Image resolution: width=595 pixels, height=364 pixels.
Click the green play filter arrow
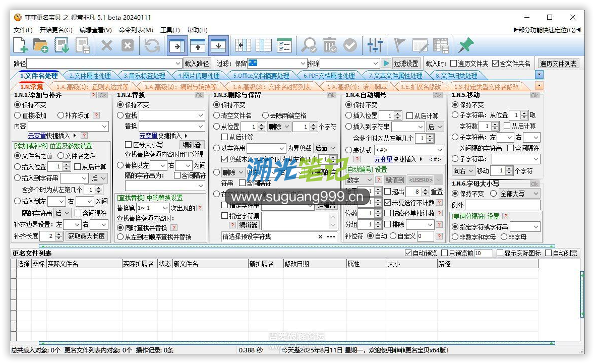[386, 64]
